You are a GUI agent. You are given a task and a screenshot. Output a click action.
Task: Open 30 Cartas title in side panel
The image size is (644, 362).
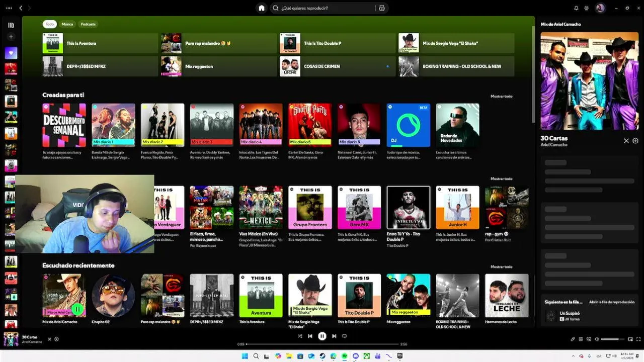554,138
